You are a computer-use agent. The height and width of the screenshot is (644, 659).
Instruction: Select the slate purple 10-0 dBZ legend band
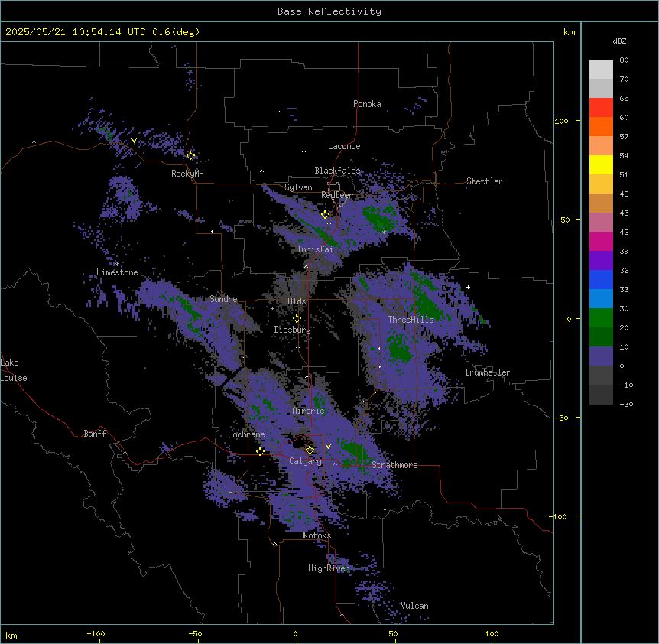click(601, 356)
